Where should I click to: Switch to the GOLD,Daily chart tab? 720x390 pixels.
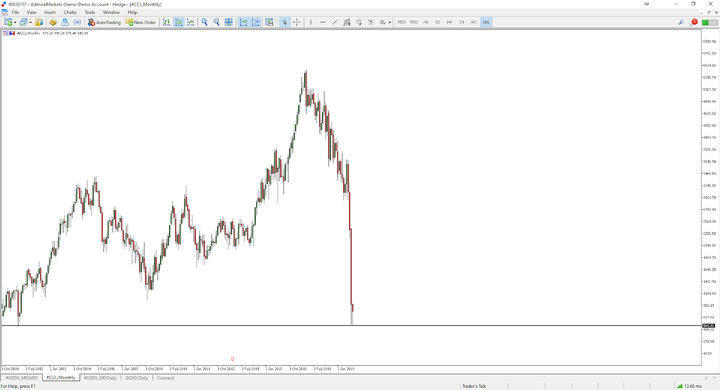pos(137,378)
